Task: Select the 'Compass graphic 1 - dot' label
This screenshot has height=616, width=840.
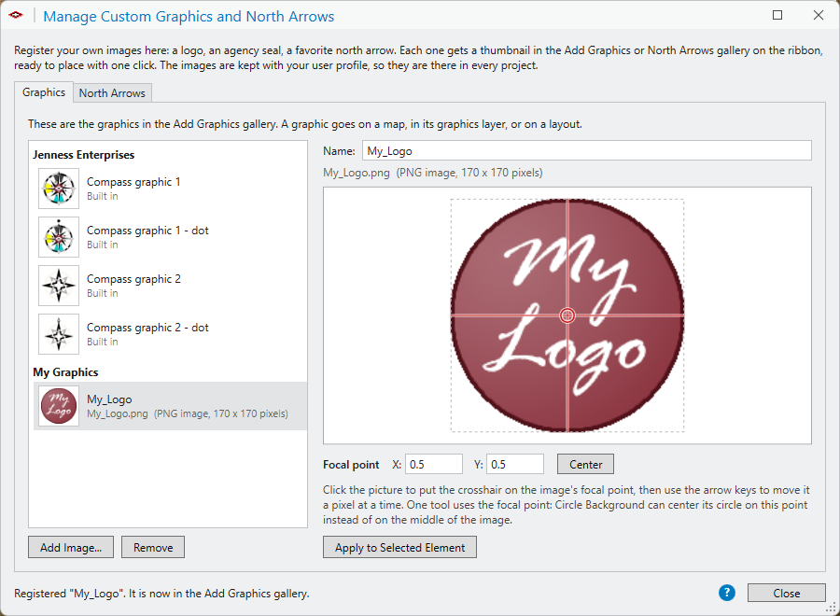Action: point(147,231)
